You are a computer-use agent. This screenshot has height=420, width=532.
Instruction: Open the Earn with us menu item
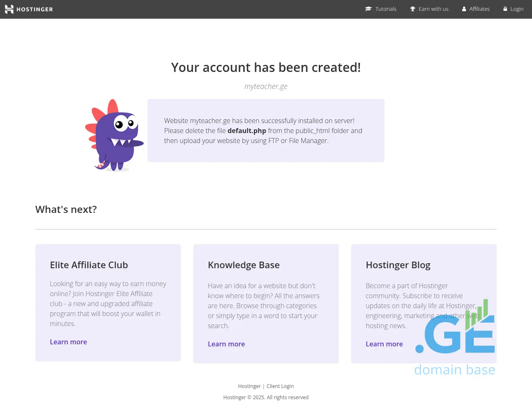click(433, 9)
